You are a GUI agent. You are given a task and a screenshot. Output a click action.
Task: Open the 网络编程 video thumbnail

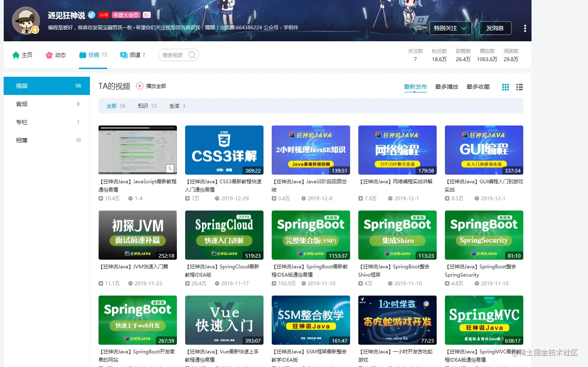coord(397,150)
